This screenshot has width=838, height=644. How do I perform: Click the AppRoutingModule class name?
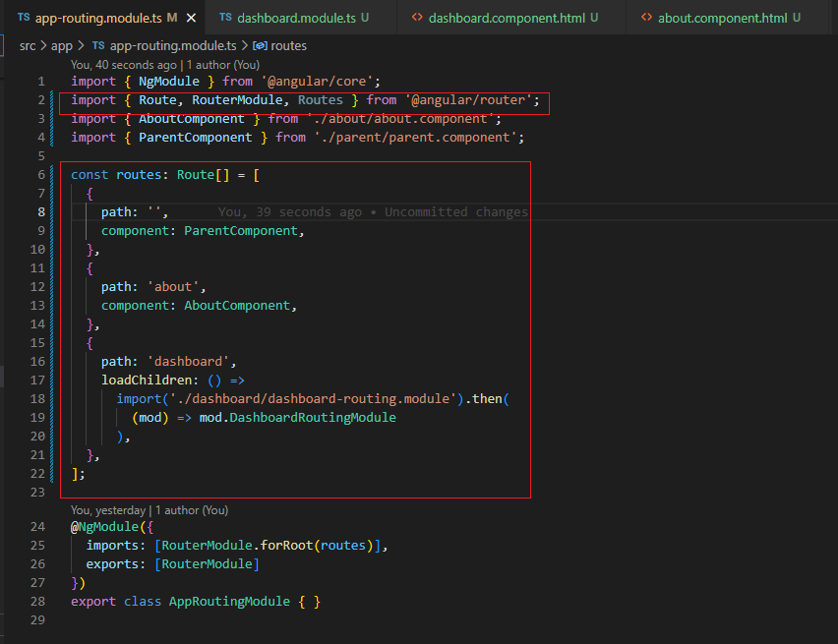[x=229, y=601]
